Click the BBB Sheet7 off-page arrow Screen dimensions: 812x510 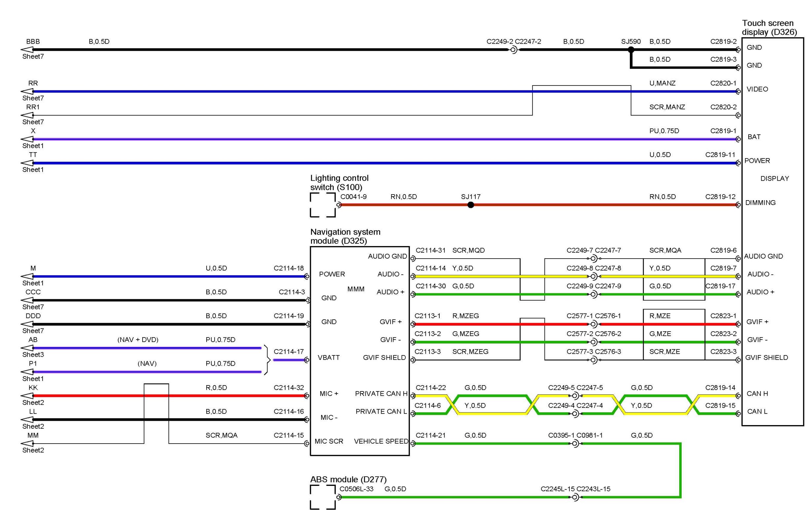[27, 50]
